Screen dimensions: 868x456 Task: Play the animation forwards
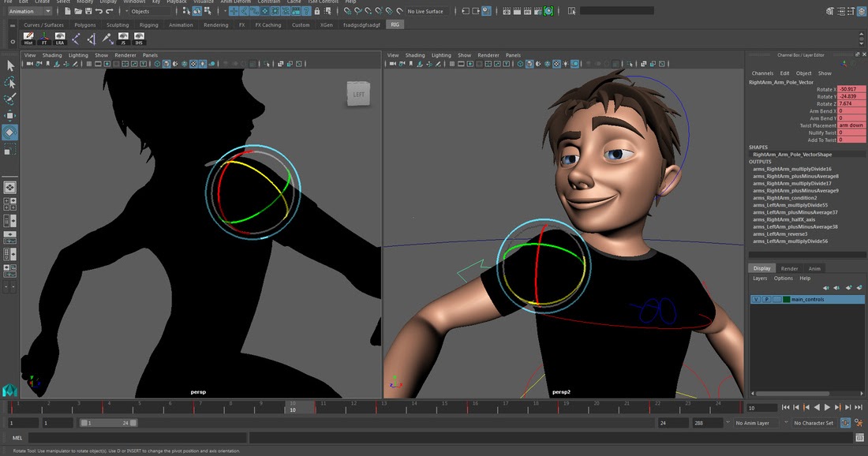[x=827, y=407]
